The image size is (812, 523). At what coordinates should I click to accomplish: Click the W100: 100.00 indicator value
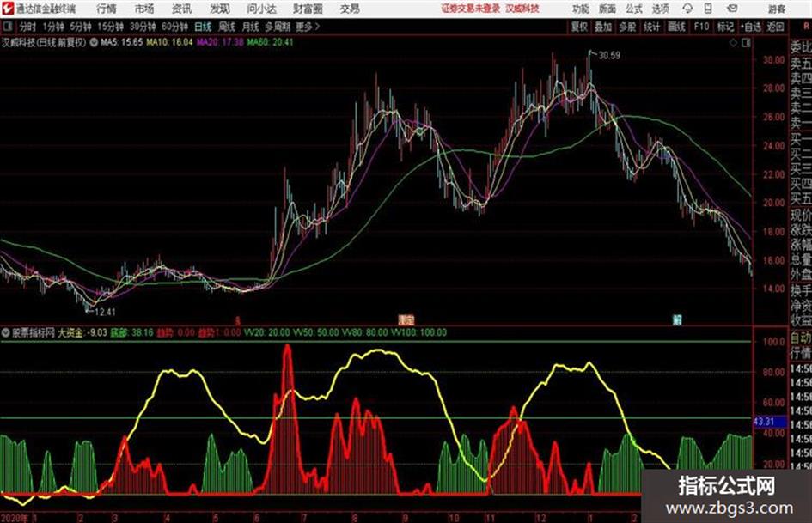point(418,333)
